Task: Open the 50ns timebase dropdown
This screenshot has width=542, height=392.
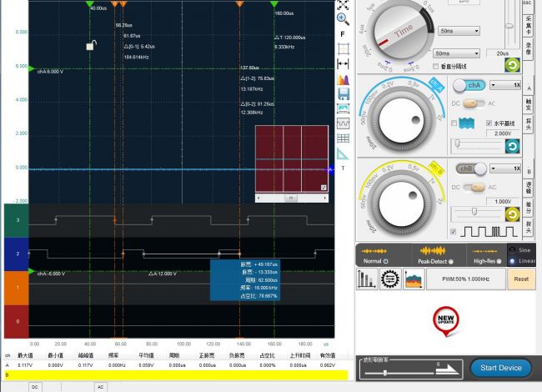Action: tap(459, 31)
